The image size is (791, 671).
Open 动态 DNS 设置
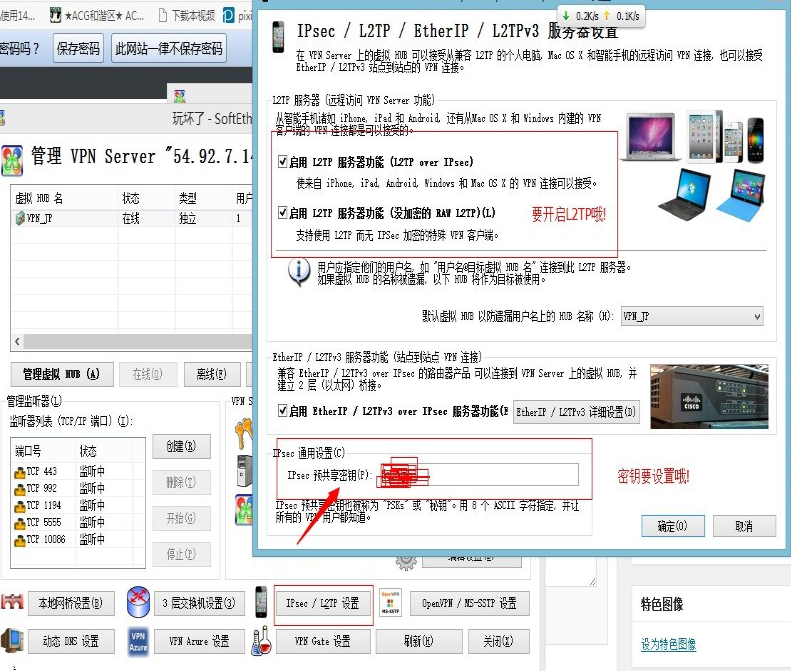pyautogui.click(x=71, y=641)
